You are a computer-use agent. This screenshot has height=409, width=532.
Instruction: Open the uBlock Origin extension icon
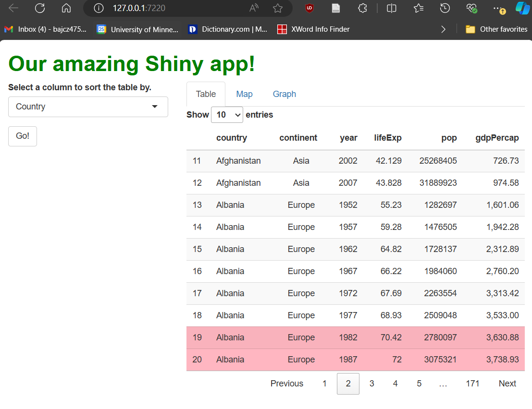[x=309, y=8]
